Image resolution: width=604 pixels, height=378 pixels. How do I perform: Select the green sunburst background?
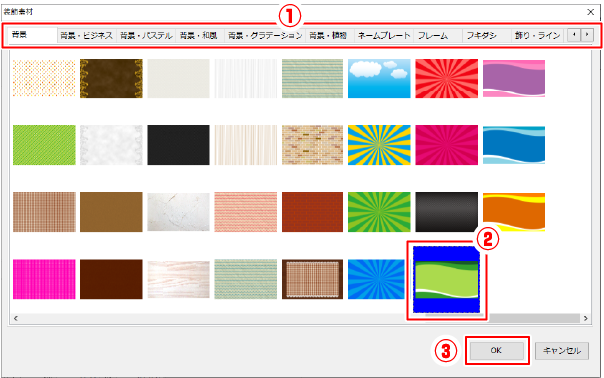point(379,212)
